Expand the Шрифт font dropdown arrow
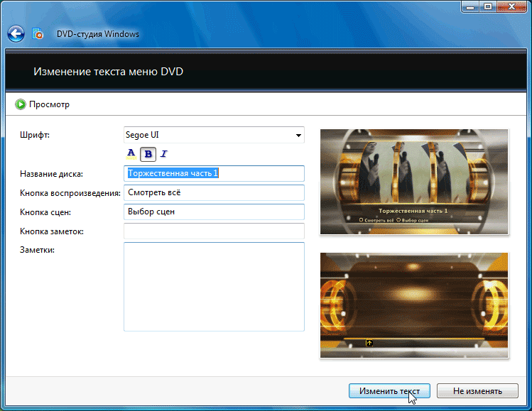 [298, 136]
